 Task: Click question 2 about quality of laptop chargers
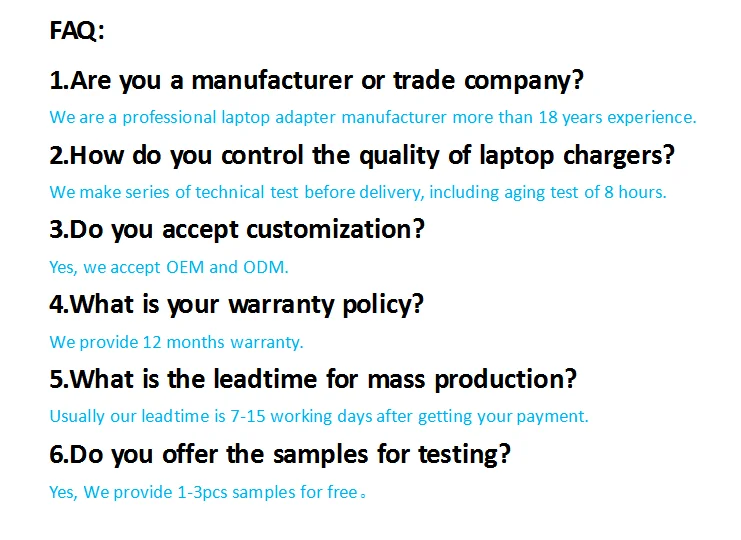(362, 155)
